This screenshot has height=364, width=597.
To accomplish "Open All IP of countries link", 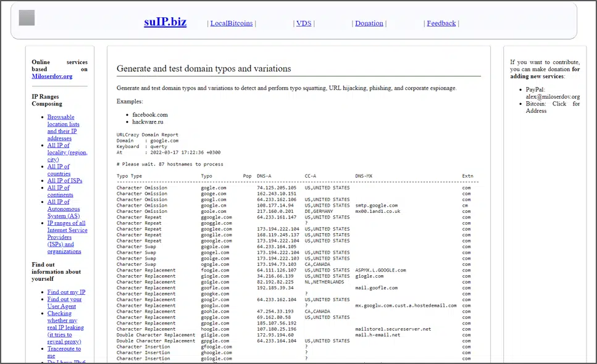I will tap(59, 170).
